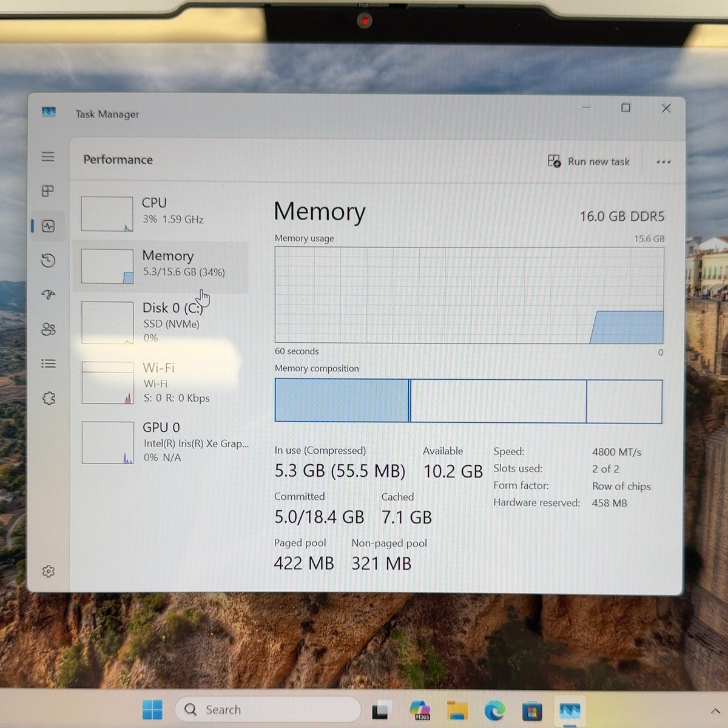Viewport: 728px width, 728px height.
Task: Click the Memory composition bar
Action: [468, 401]
